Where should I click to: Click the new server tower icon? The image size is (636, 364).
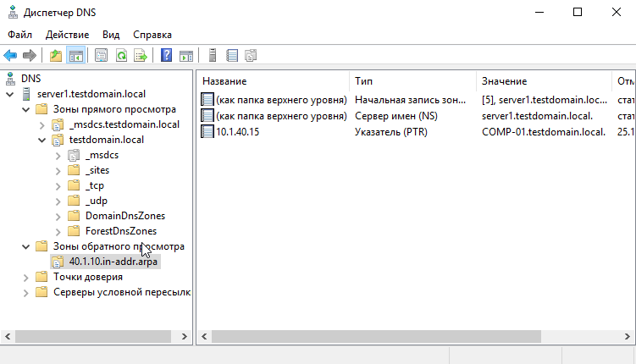212,56
